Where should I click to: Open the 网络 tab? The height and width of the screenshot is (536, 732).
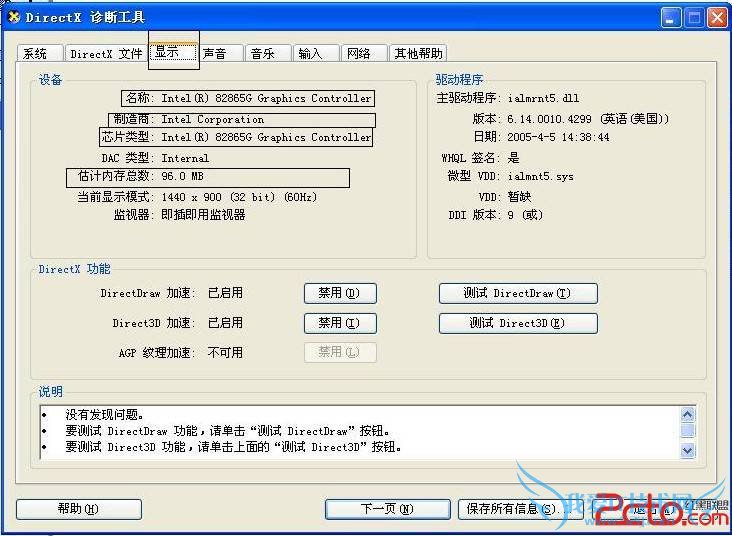click(364, 53)
